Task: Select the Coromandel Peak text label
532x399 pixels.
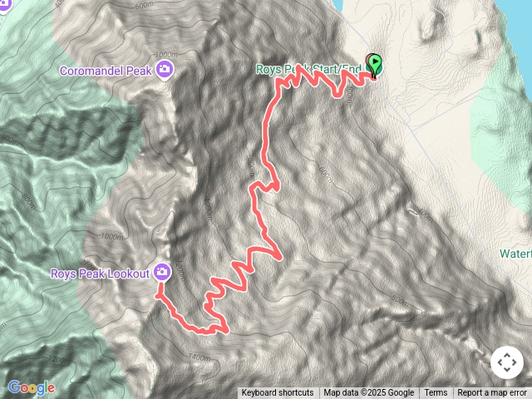Action: (x=106, y=71)
